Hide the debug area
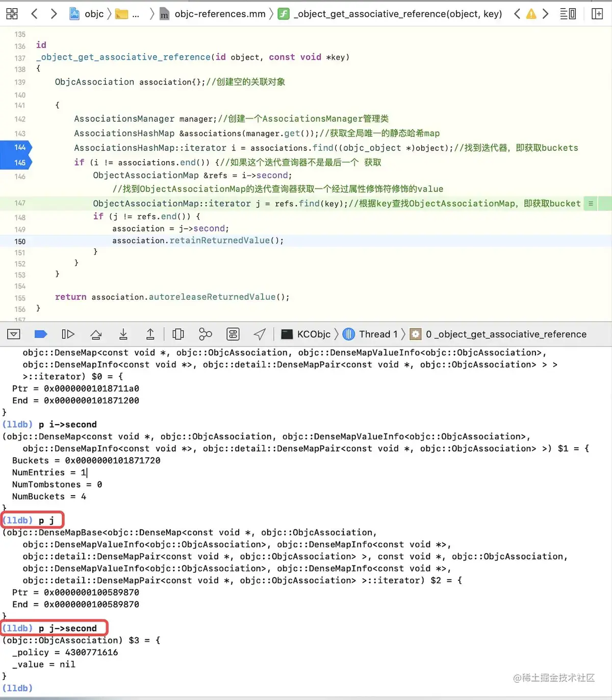 (x=14, y=334)
